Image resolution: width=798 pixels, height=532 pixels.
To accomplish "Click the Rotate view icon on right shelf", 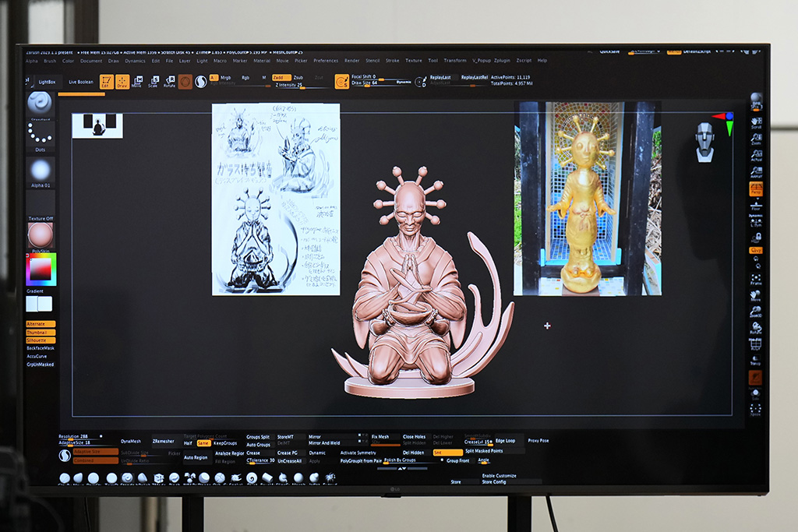I will coord(756,328).
